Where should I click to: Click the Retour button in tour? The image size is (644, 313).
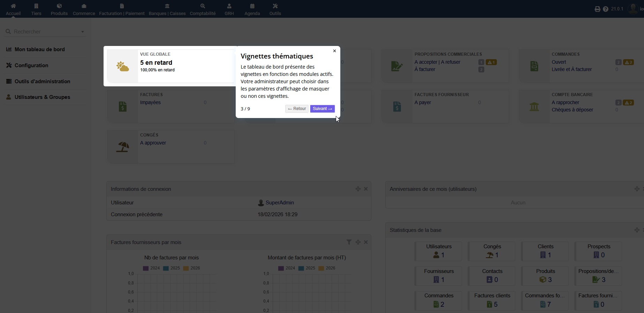point(297,109)
